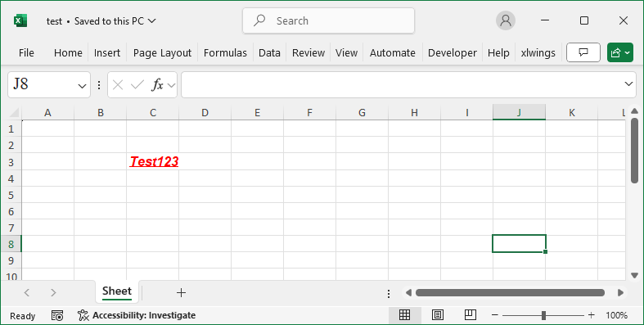Open the Home ribbon tab
The width and height of the screenshot is (644, 325).
point(68,53)
